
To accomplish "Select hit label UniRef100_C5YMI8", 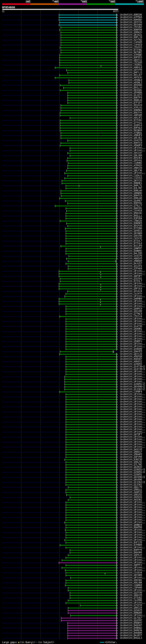I will (x=131, y=210).
